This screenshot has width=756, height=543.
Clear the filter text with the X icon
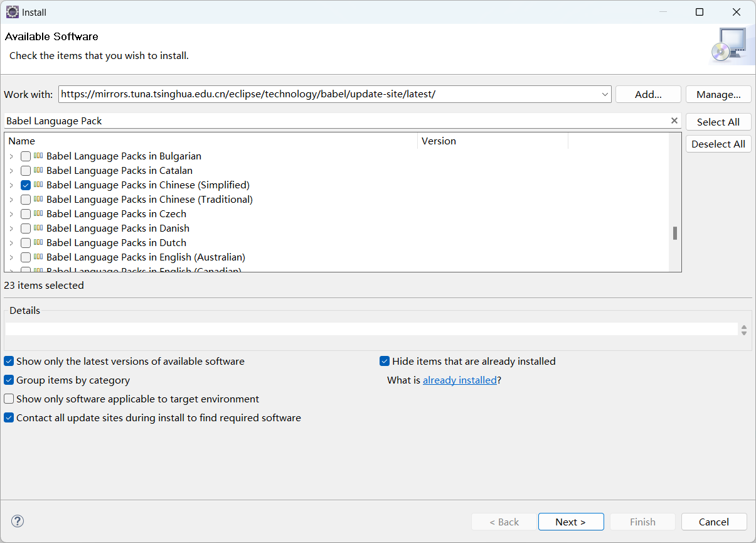674,121
